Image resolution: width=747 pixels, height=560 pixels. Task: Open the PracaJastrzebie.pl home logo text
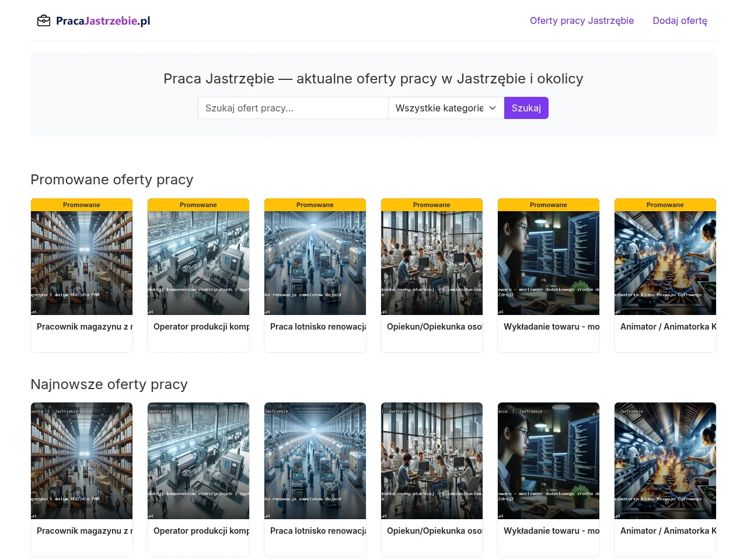[103, 21]
